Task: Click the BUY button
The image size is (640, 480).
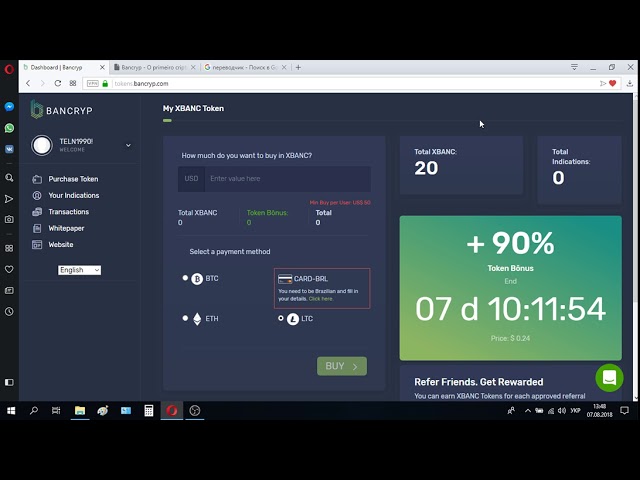Action: [342, 366]
